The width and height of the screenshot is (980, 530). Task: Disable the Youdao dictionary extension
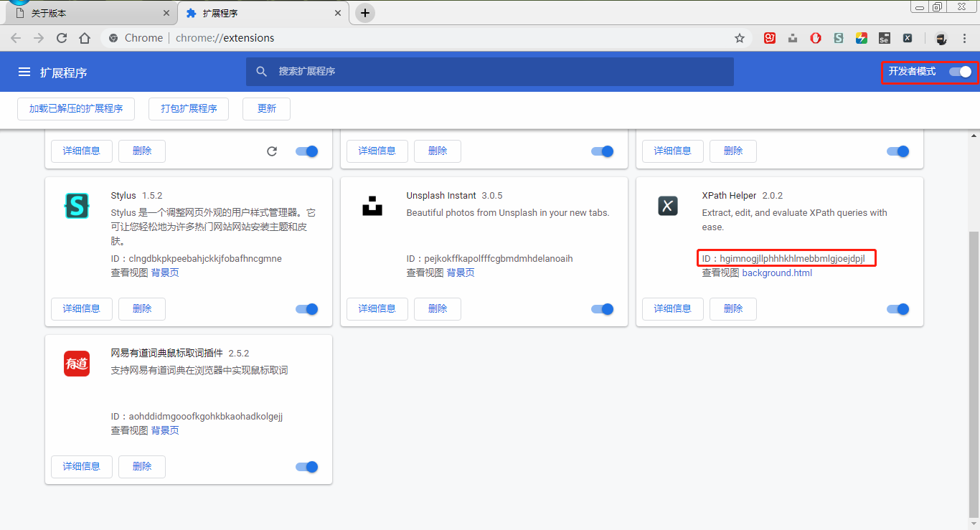coord(306,467)
